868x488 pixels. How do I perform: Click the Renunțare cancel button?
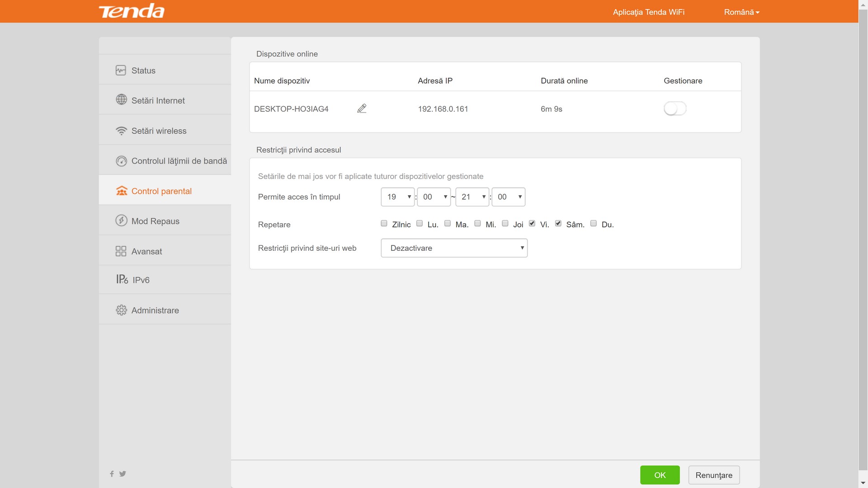pyautogui.click(x=714, y=475)
